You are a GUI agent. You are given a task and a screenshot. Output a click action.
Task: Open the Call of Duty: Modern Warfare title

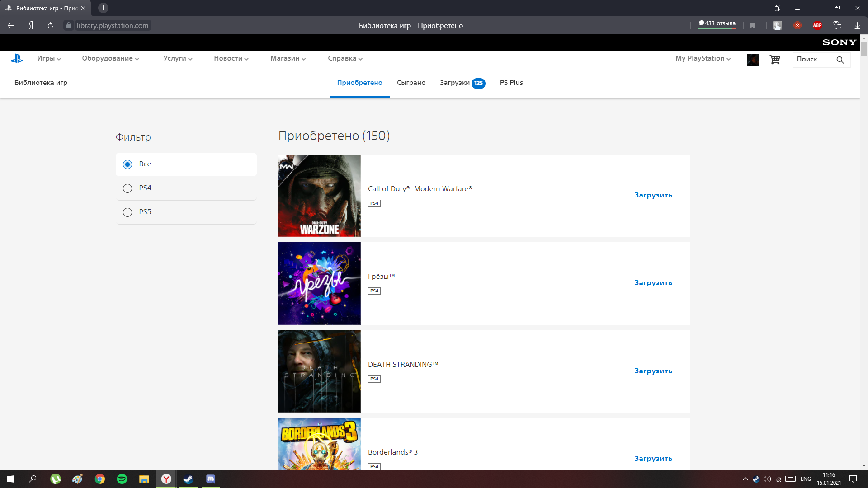pyautogui.click(x=420, y=189)
